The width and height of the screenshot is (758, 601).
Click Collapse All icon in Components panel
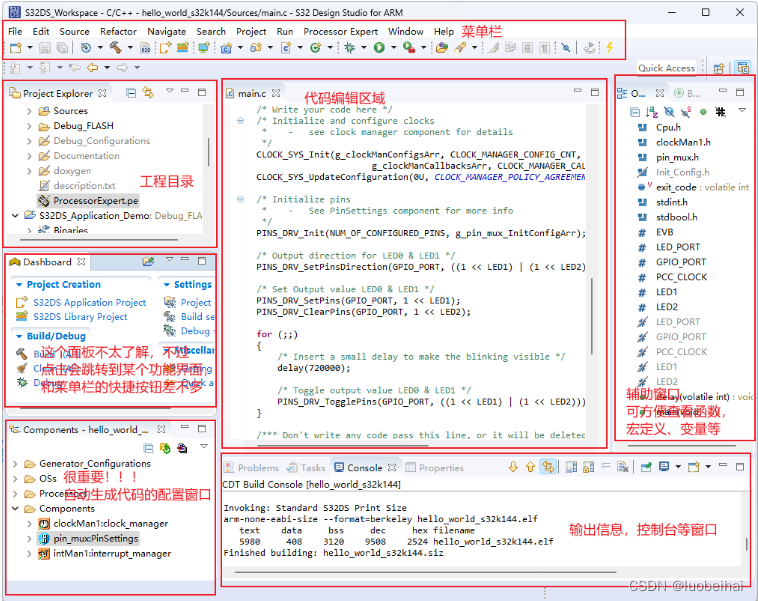tap(148, 448)
